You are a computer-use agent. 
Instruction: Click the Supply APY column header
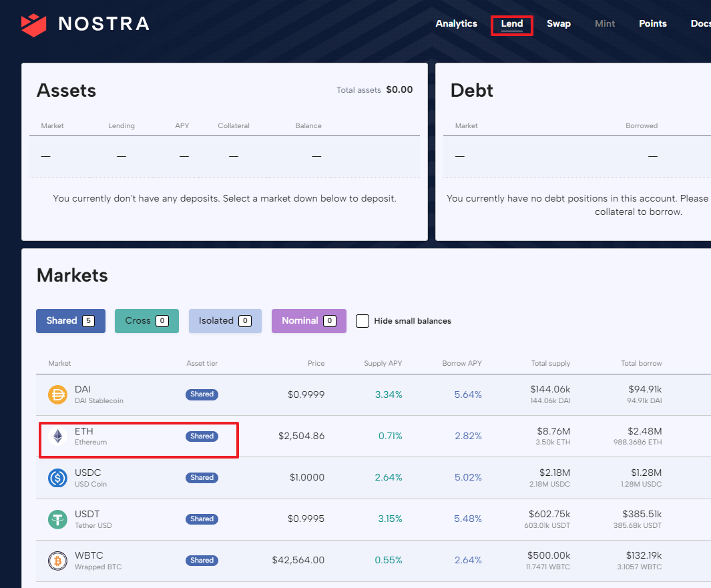point(383,363)
